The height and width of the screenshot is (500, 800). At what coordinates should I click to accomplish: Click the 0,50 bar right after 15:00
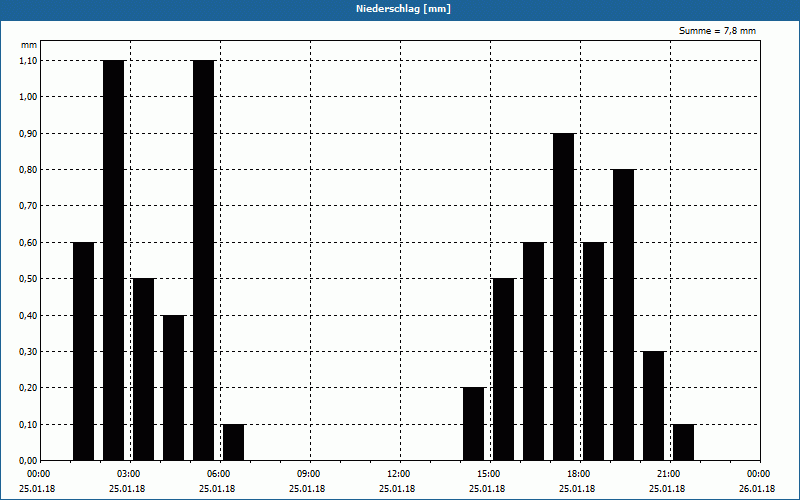click(504, 370)
